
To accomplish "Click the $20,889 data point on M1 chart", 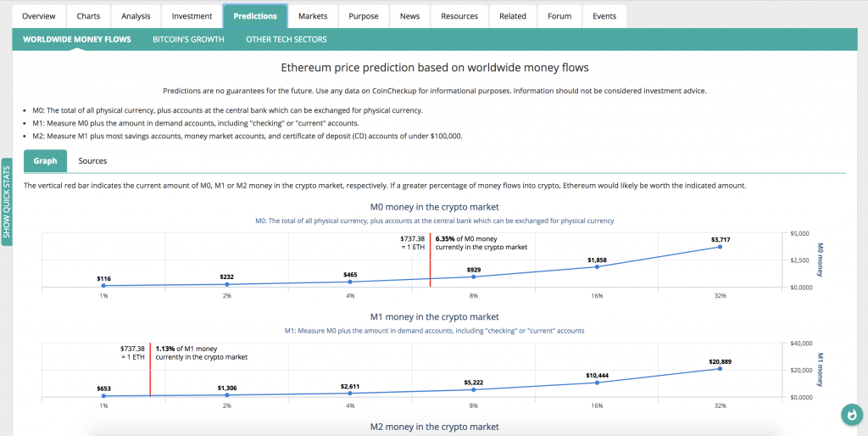I will coord(720,368).
